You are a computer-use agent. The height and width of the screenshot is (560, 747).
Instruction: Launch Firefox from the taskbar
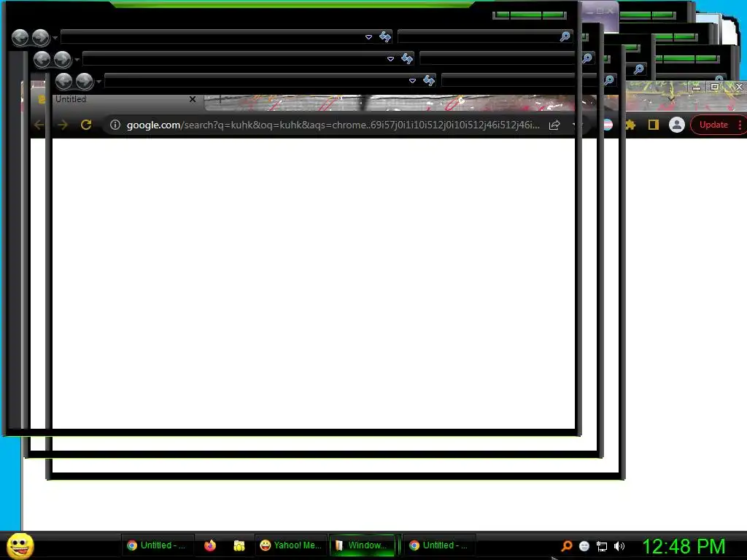[x=209, y=545]
